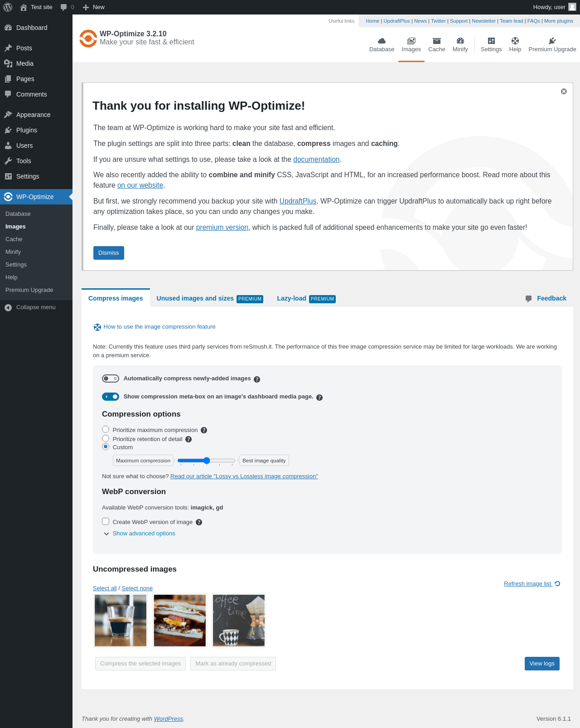The image size is (580, 728).
Task: Click the Best image quality slider label
Action: click(264, 461)
